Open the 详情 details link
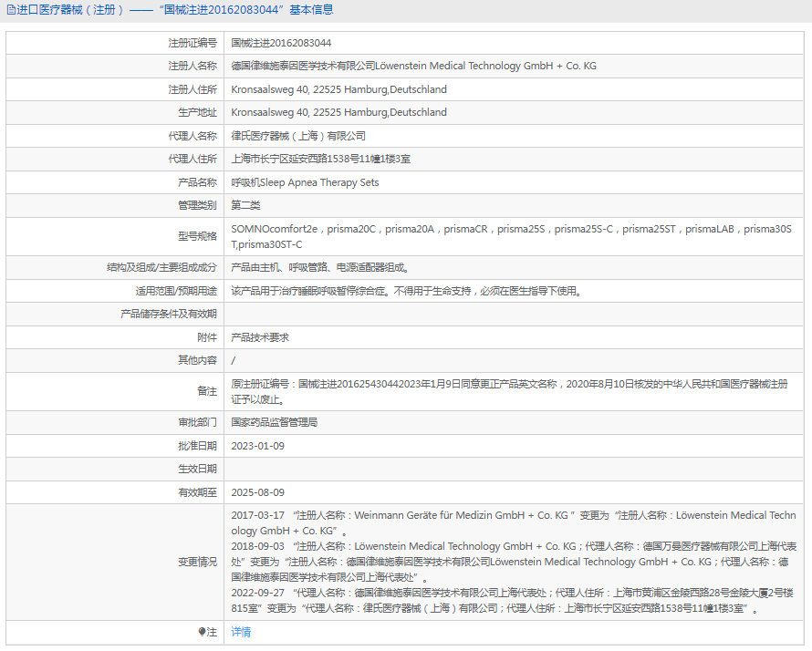This screenshot has height=651, width=812. pyautogui.click(x=241, y=632)
